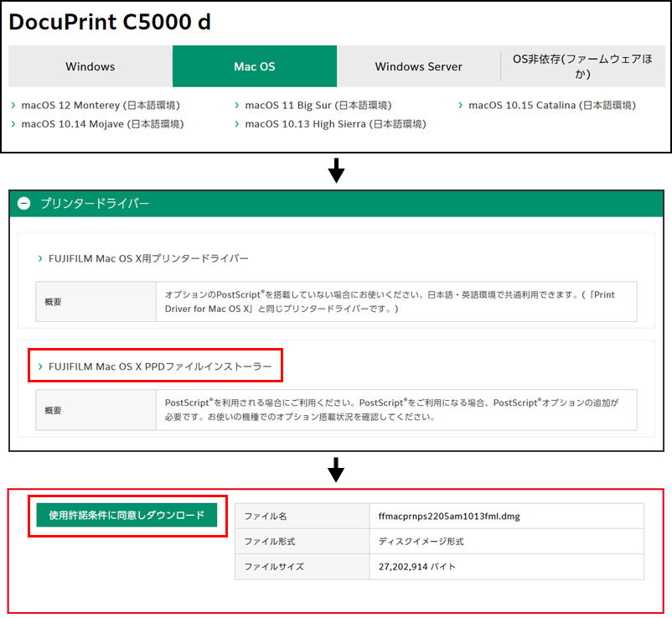672x618 pixels.
Task: Open FUJIFILM Mac OS X PPDファイルインストーラー link
Action: click(160, 366)
